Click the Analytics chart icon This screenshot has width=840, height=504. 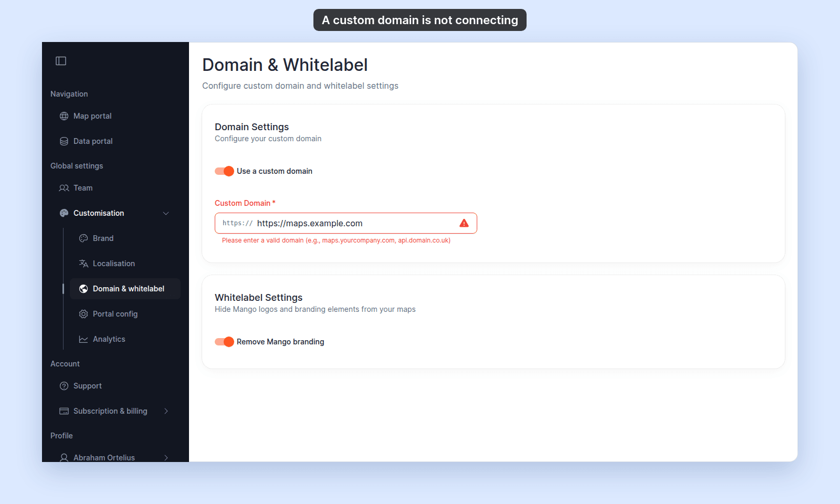point(83,339)
